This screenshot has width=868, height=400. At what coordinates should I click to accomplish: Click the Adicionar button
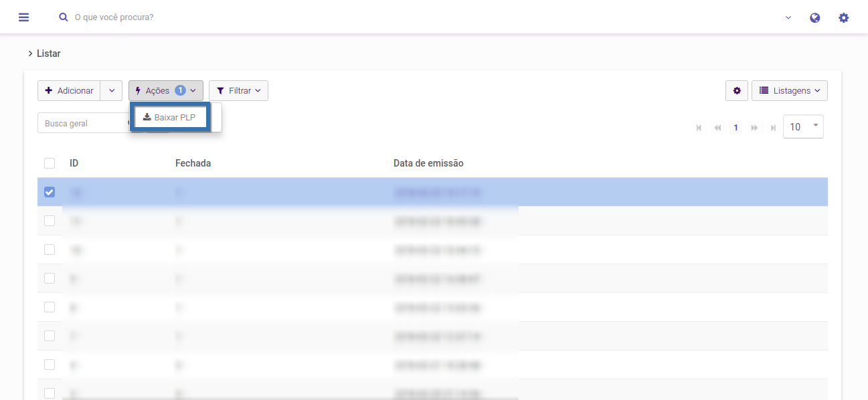[x=69, y=91]
